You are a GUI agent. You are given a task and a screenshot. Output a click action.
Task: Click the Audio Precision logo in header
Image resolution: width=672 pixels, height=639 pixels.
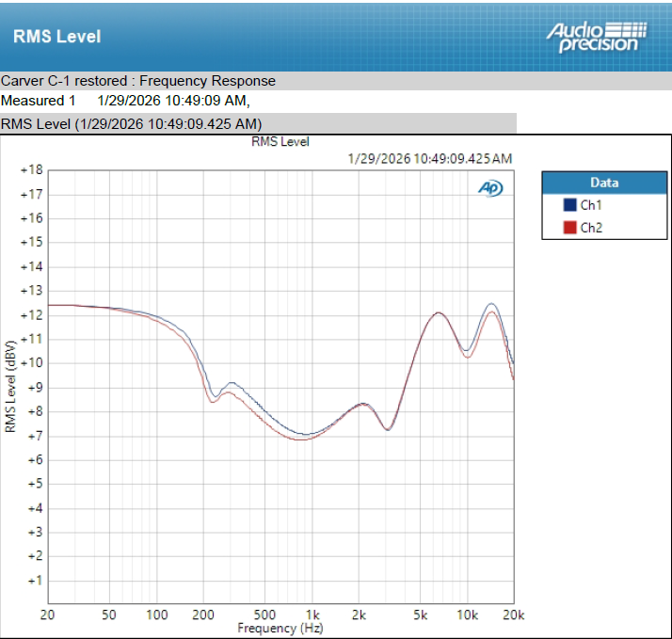(597, 38)
